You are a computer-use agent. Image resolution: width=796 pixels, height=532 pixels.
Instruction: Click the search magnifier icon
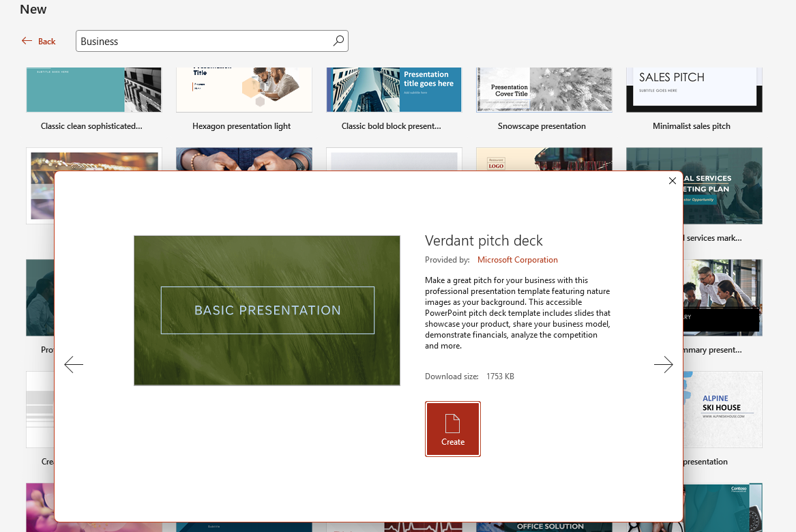(338, 41)
